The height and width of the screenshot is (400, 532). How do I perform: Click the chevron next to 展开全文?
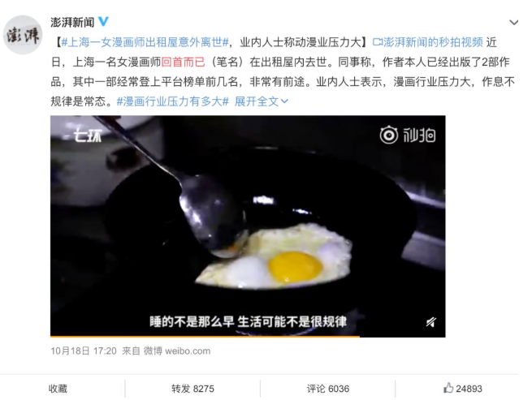[284, 101]
